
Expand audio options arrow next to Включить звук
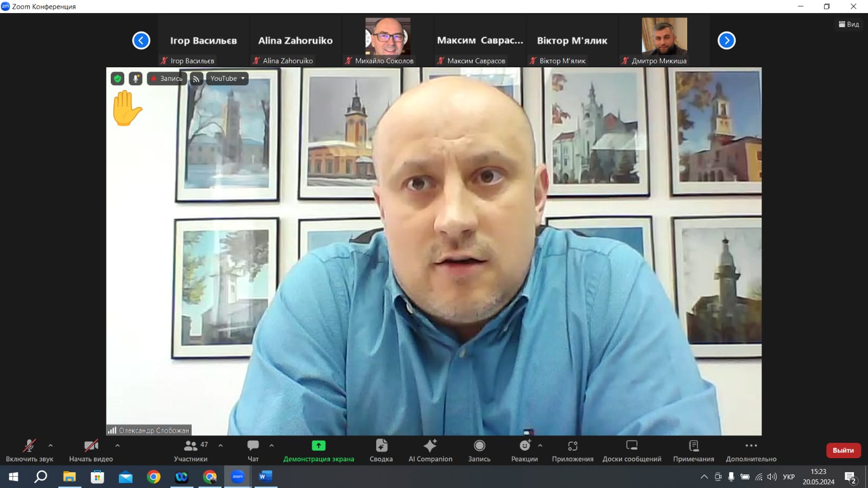pyautogui.click(x=50, y=446)
